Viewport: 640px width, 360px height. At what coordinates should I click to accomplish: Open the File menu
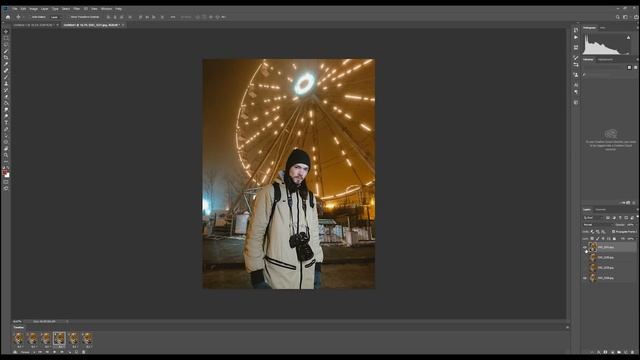[14, 9]
